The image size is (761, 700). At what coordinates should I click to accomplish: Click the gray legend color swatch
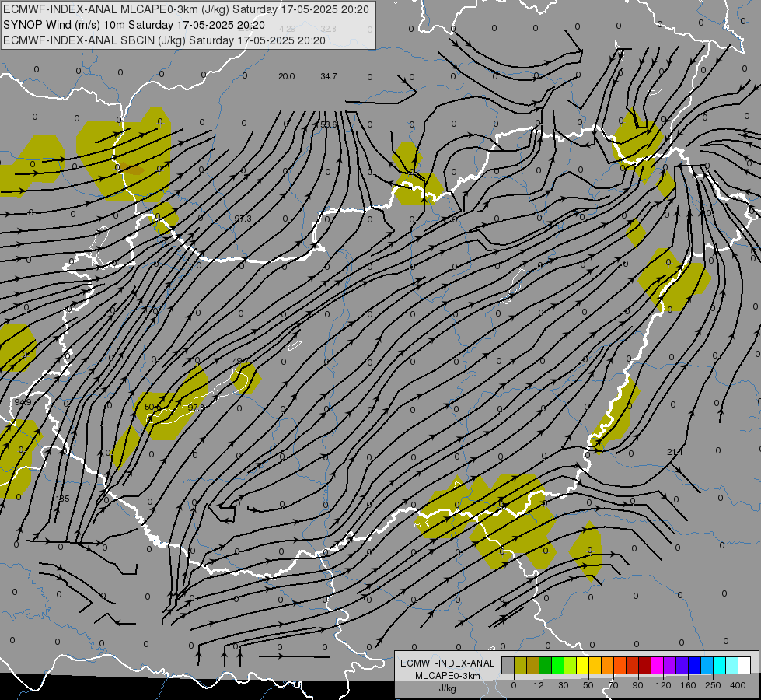(508, 665)
